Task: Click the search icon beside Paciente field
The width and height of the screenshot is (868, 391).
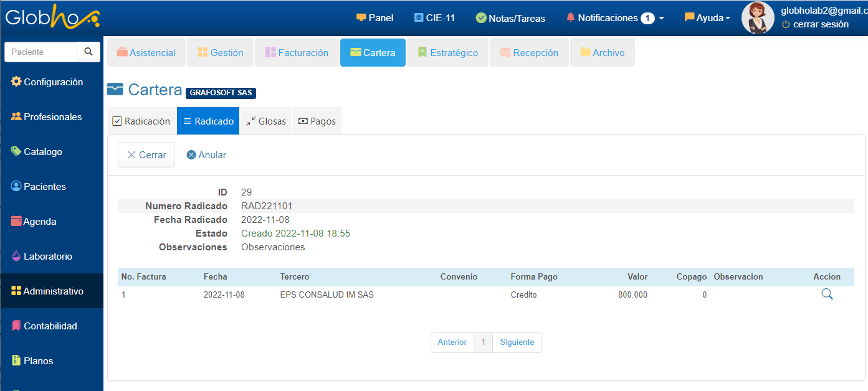Action: [88, 52]
